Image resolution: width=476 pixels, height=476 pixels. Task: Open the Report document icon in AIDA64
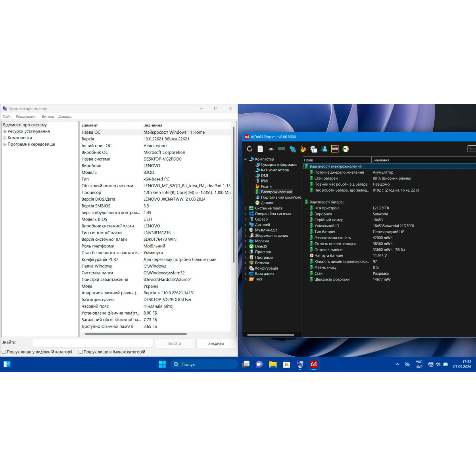(260, 149)
